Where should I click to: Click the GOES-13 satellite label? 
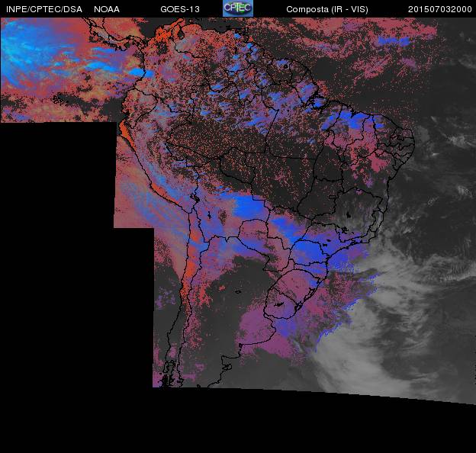point(180,9)
